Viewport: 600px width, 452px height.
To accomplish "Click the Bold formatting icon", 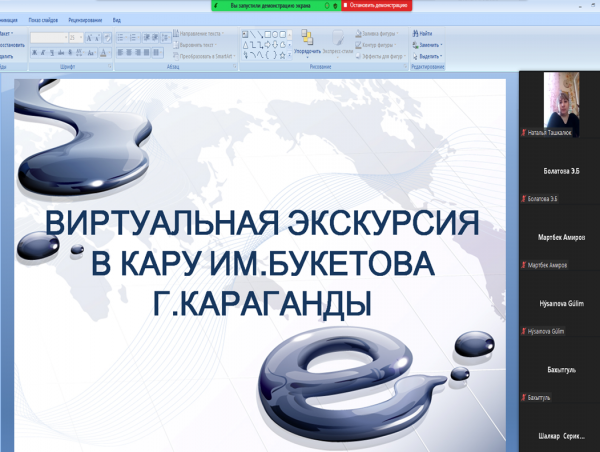I will click(36, 54).
